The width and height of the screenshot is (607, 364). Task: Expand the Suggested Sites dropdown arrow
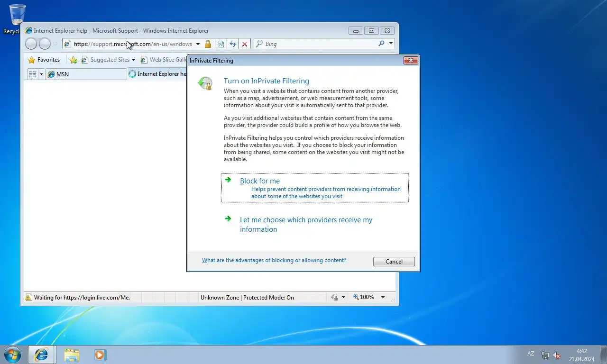[133, 60]
